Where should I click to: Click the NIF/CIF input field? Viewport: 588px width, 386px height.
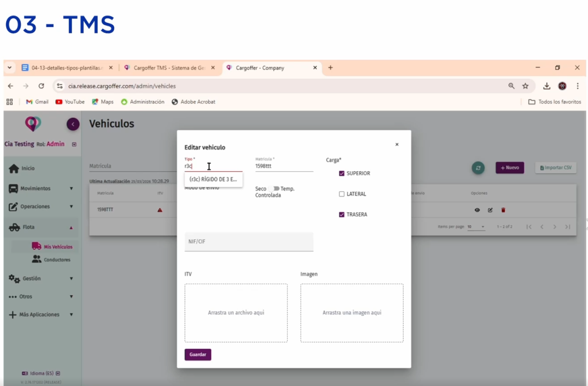249,242
